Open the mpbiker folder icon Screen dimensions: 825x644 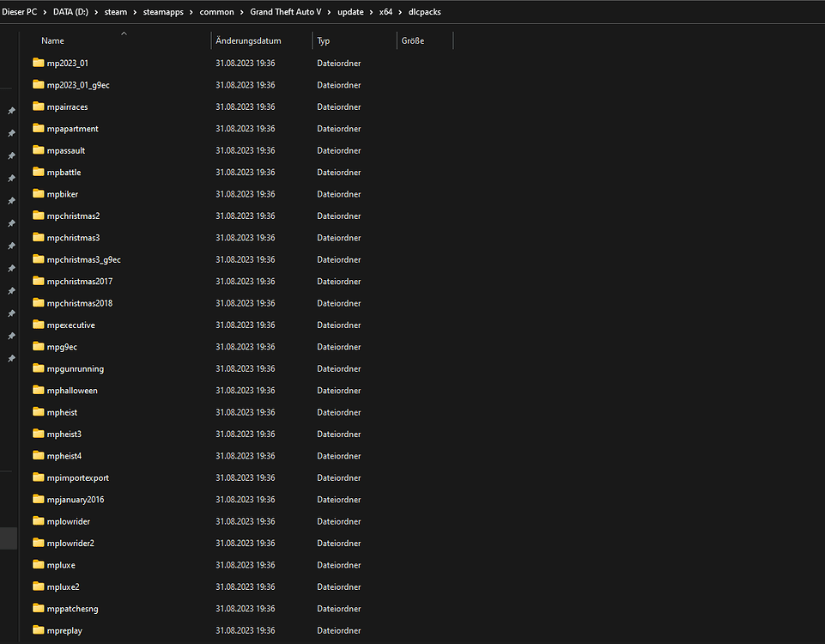tap(39, 193)
